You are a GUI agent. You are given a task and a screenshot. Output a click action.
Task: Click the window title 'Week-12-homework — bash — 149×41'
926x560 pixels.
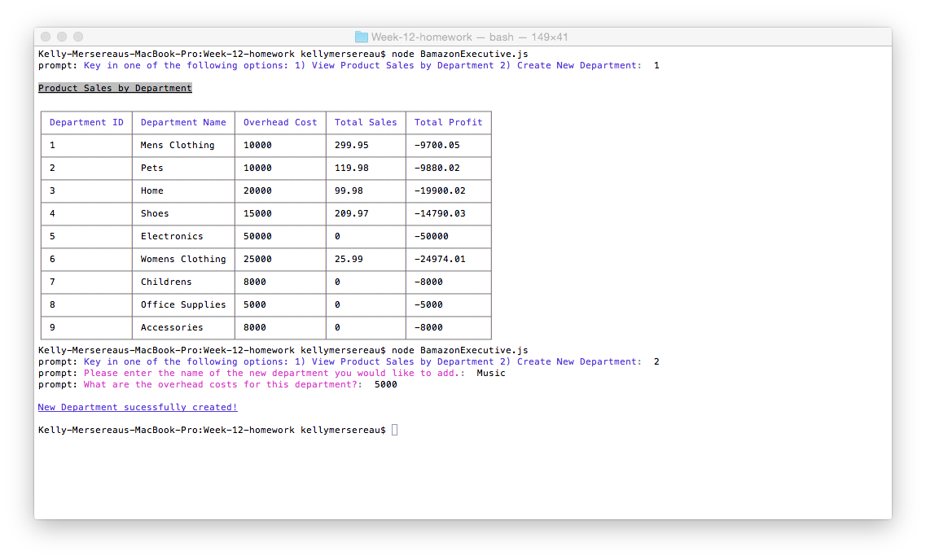coord(469,37)
